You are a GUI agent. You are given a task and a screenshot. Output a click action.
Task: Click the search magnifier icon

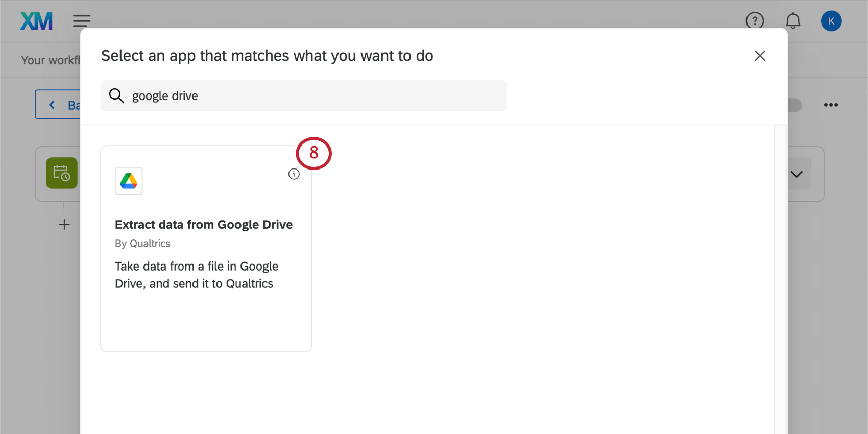pyautogui.click(x=116, y=95)
